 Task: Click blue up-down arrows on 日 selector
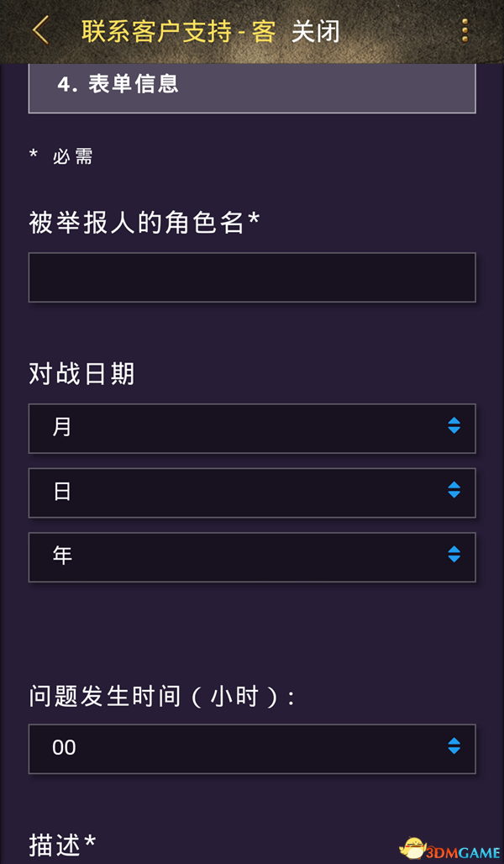pos(454,490)
